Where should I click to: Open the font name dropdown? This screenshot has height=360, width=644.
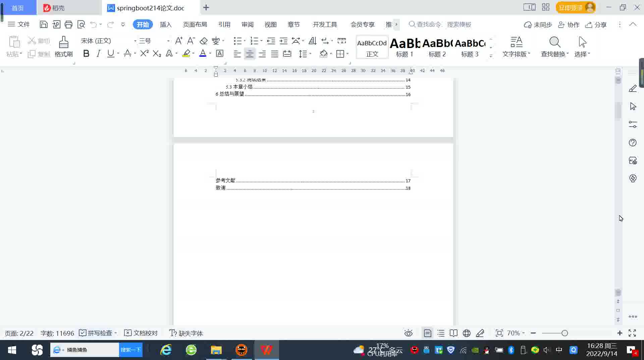coord(135,41)
